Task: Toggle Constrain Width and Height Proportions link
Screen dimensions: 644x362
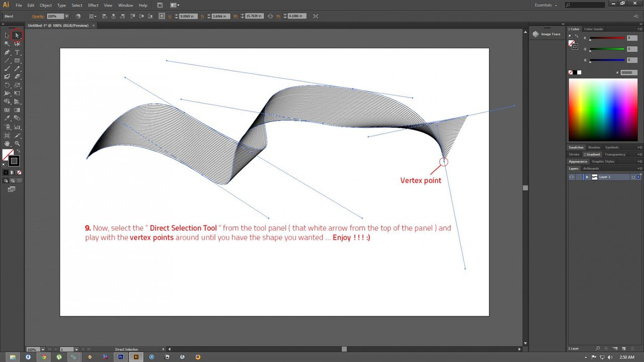Action: [x=270, y=16]
